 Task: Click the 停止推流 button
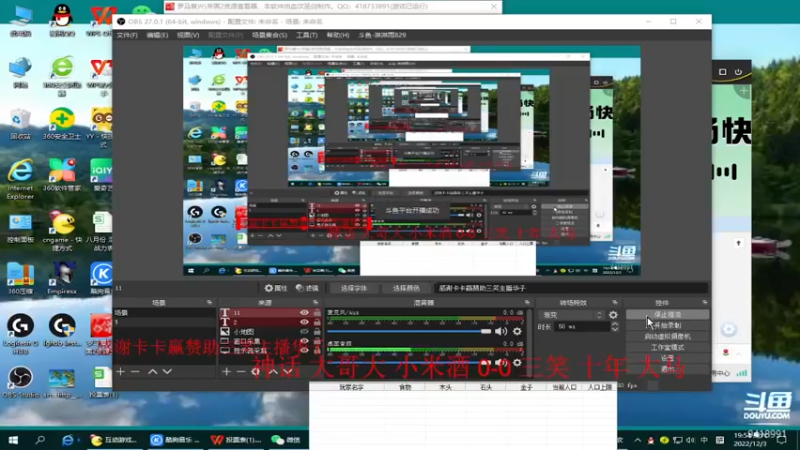[x=667, y=315]
